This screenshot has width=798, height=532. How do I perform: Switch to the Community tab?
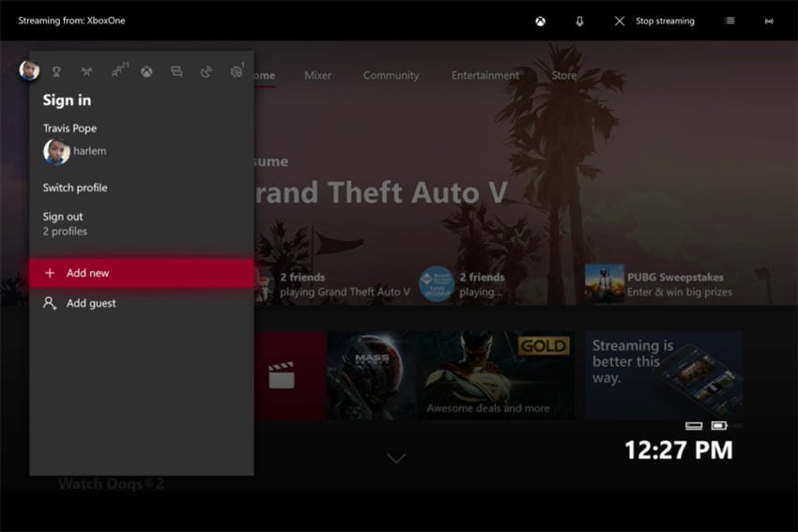point(391,75)
